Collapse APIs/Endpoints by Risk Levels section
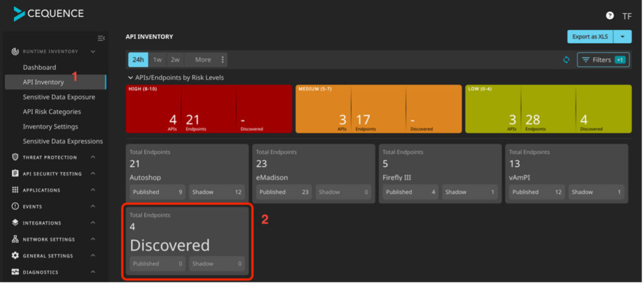 tap(131, 77)
